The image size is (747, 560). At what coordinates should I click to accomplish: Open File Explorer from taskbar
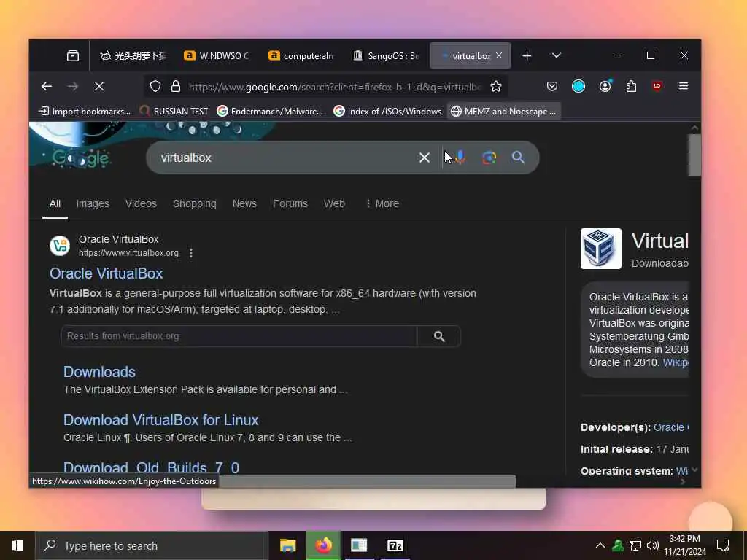pyautogui.click(x=287, y=545)
